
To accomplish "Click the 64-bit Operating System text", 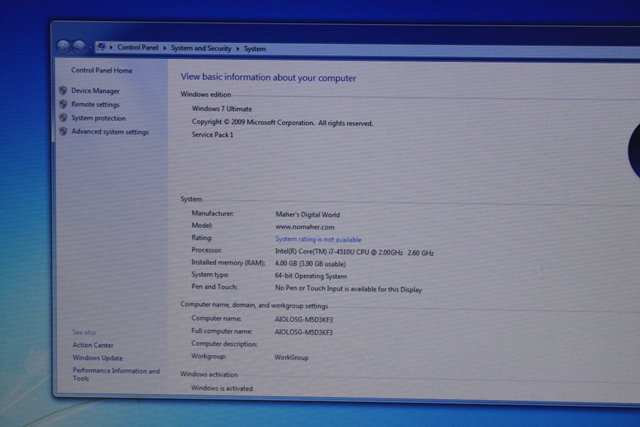I will point(311,276).
